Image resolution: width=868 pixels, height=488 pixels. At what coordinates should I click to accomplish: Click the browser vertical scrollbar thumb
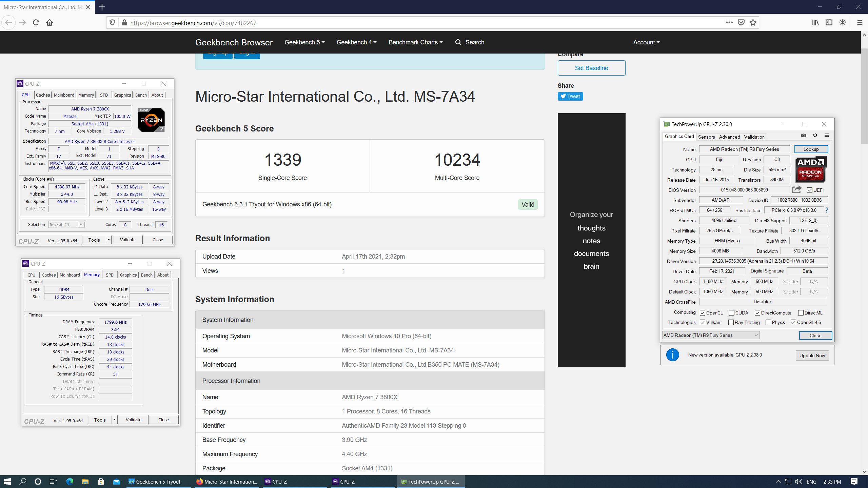click(864, 96)
